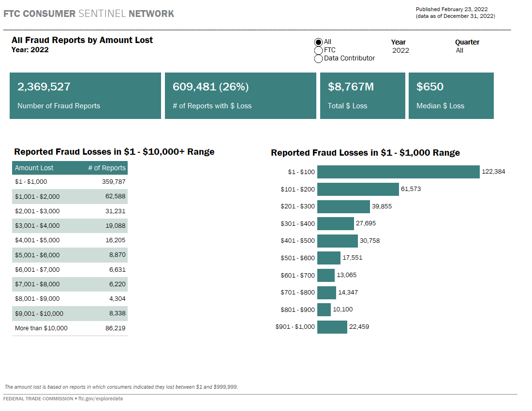Select the More than $10,000 table row
The width and height of the screenshot is (532, 411).
69,328
